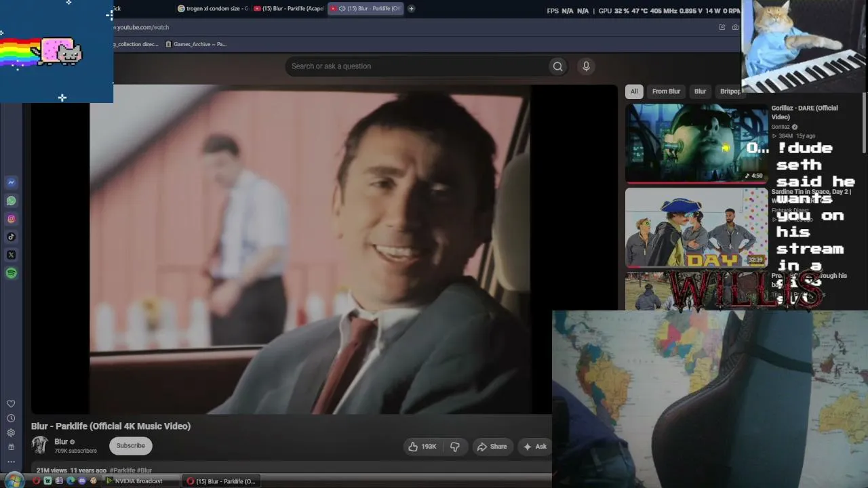Image resolution: width=868 pixels, height=488 pixels.
Task: Click the video title 'Blur - Parklife (Official 4K Music Video)'
Action: pyautogui.click(x=111, y=426)
